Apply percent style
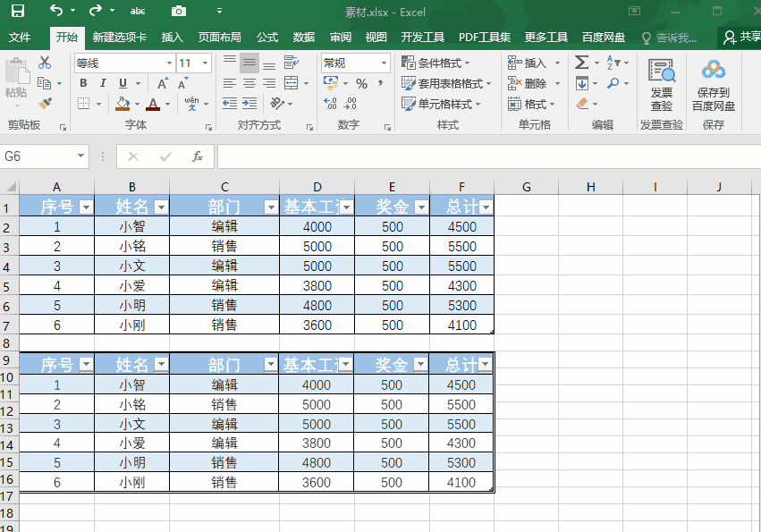 (x=361, y=83)
